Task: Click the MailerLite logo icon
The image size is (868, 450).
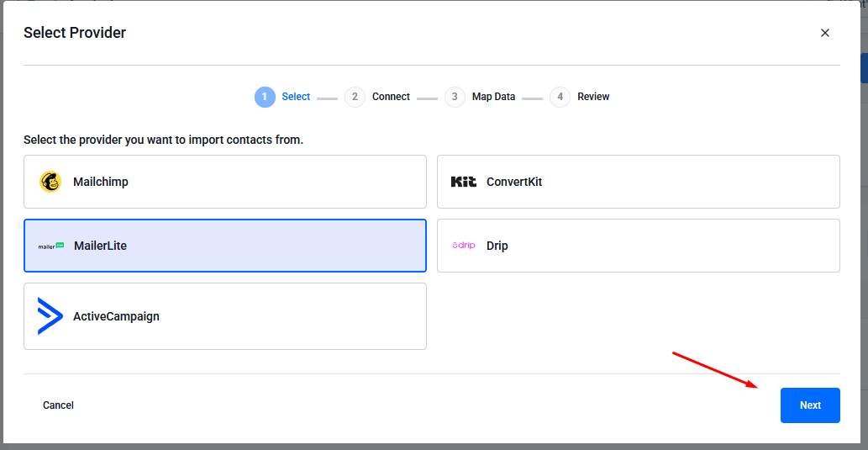Action: [51, 246]
